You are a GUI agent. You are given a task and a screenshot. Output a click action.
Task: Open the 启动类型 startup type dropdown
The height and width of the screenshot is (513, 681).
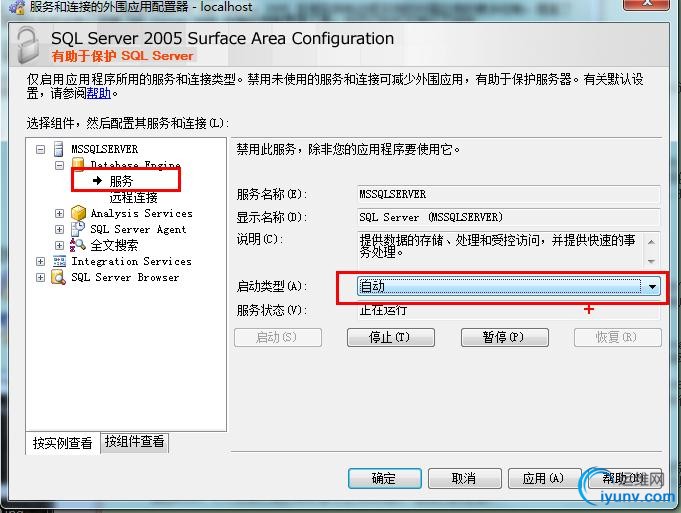click(652, 286)
